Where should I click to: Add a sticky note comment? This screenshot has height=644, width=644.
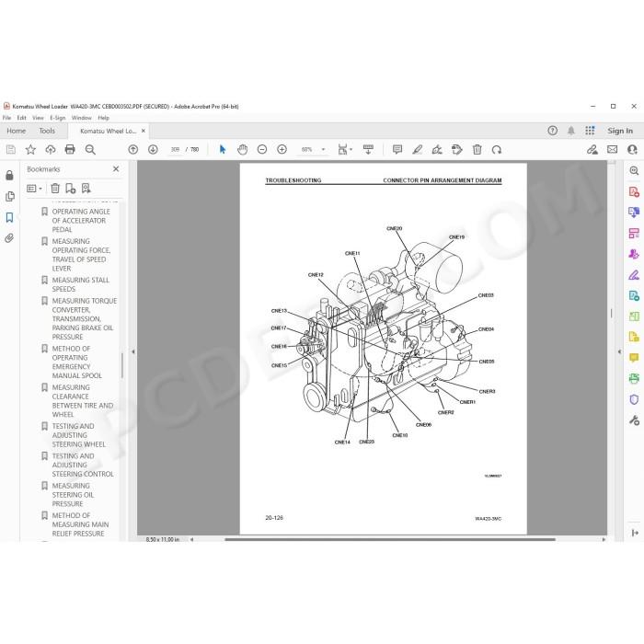pyautogui.click(x=397, y=149)
